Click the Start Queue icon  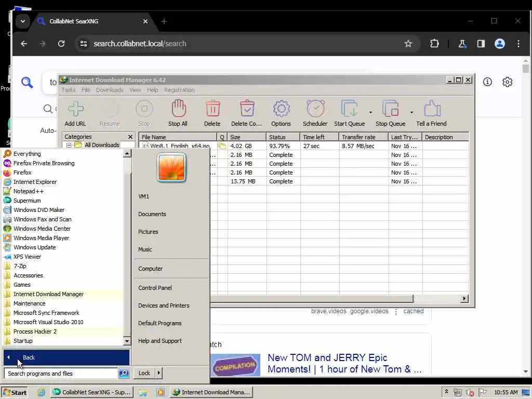click(x=350, y=109)
